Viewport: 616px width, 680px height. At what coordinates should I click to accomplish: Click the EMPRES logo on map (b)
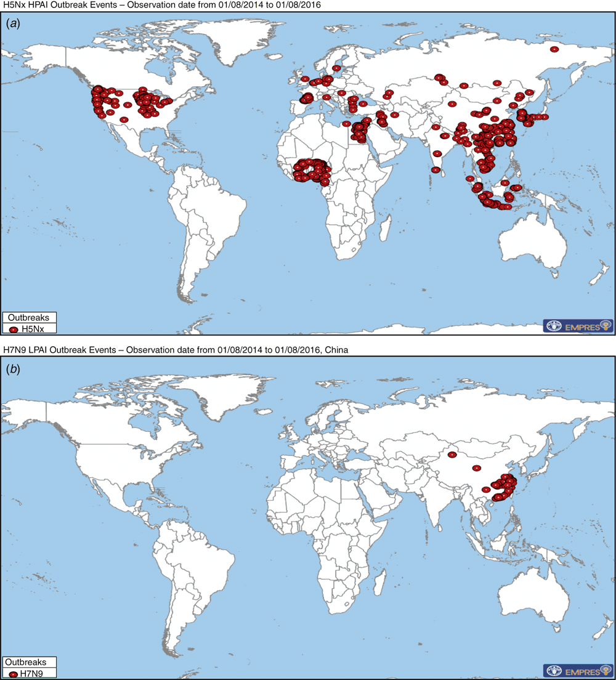click(x=578, y=671)
